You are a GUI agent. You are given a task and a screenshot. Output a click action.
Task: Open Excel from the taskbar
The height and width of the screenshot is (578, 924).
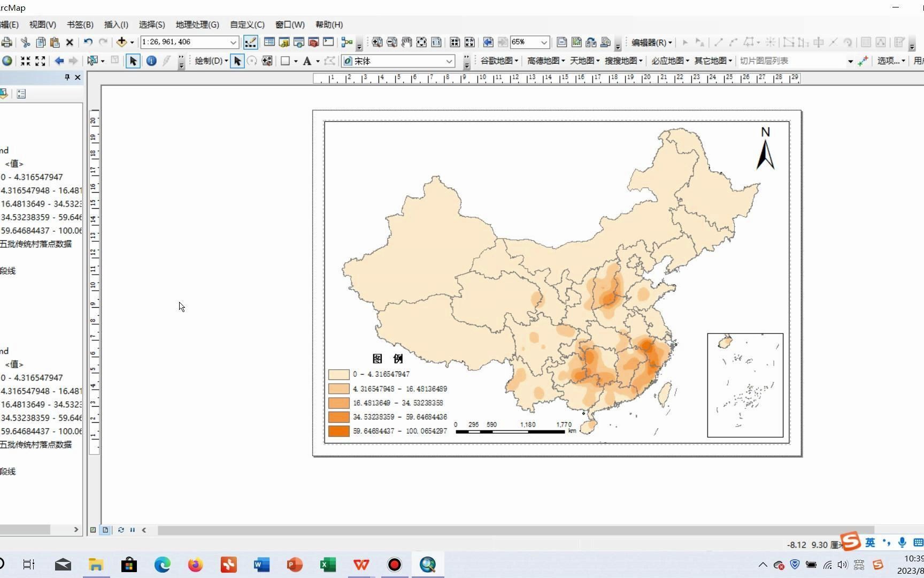328,564
